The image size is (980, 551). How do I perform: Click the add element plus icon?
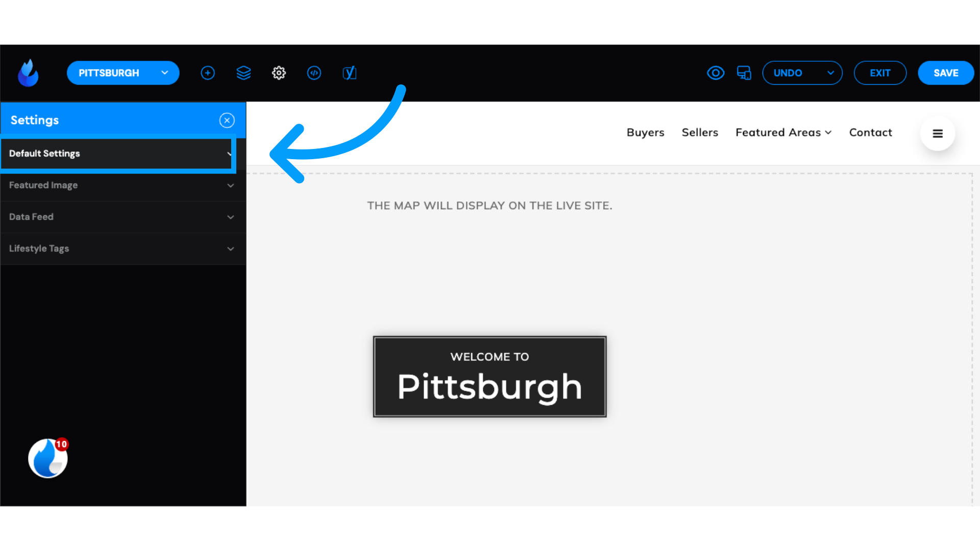tap(208, 72)
